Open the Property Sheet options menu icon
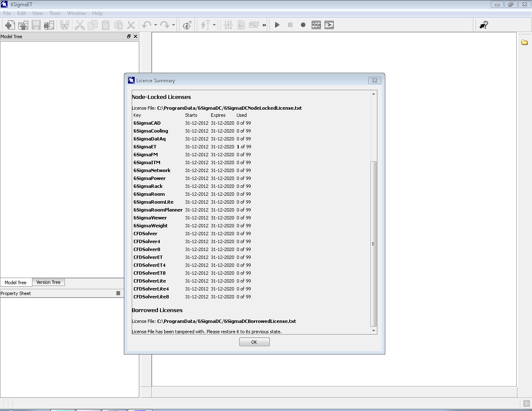Image resolution: width=532 pixels, height=411 pixels. pos(118,293)
